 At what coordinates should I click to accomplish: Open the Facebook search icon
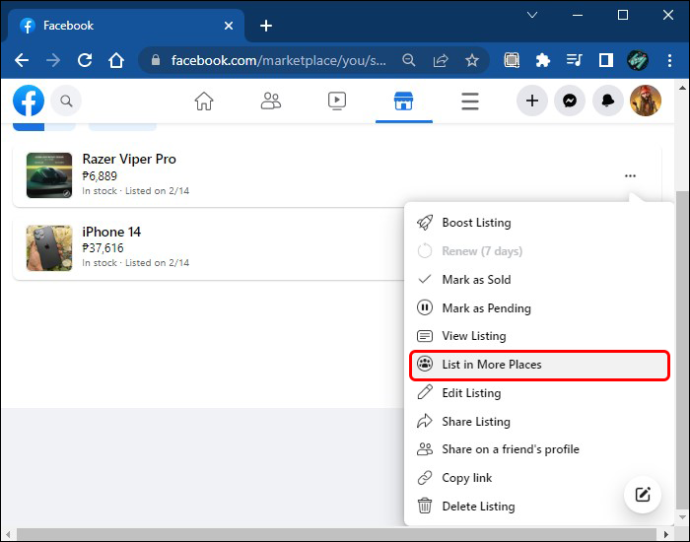pos(66,101)
